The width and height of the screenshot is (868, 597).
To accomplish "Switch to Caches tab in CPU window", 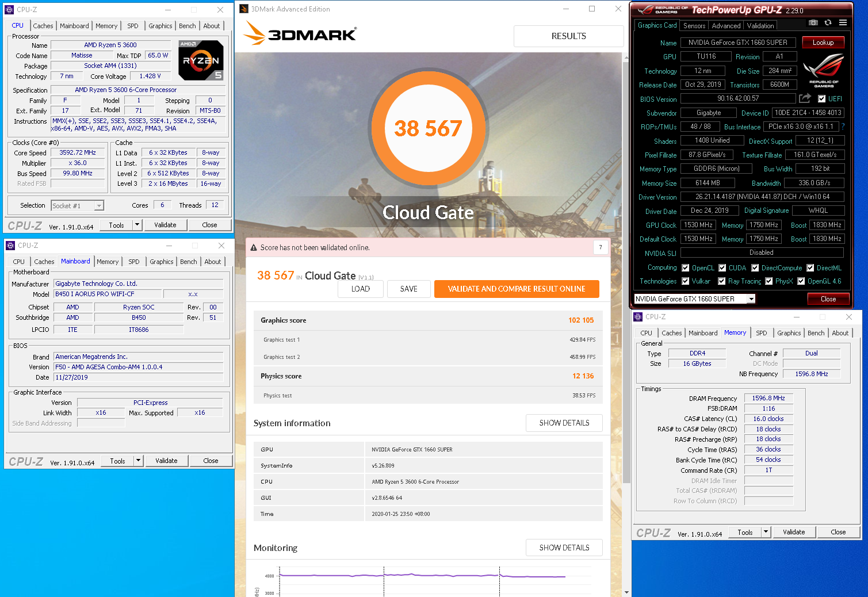I will coord(43,26).
